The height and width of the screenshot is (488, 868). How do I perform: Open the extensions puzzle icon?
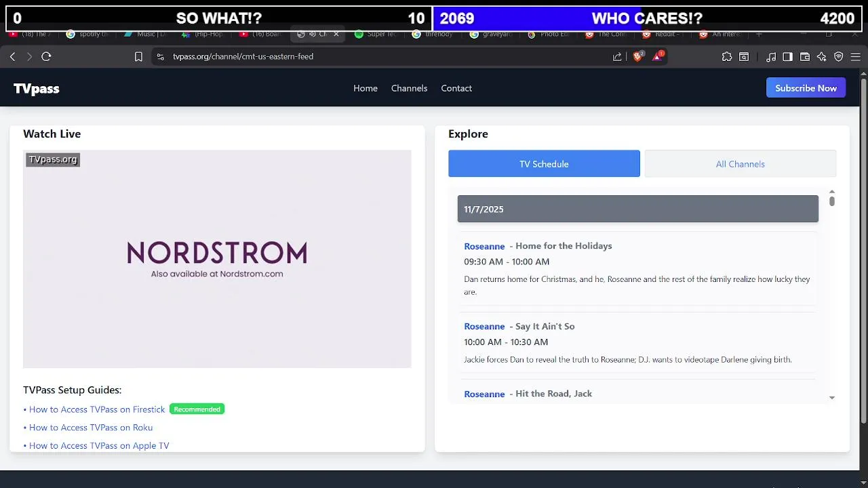point(727,57)
